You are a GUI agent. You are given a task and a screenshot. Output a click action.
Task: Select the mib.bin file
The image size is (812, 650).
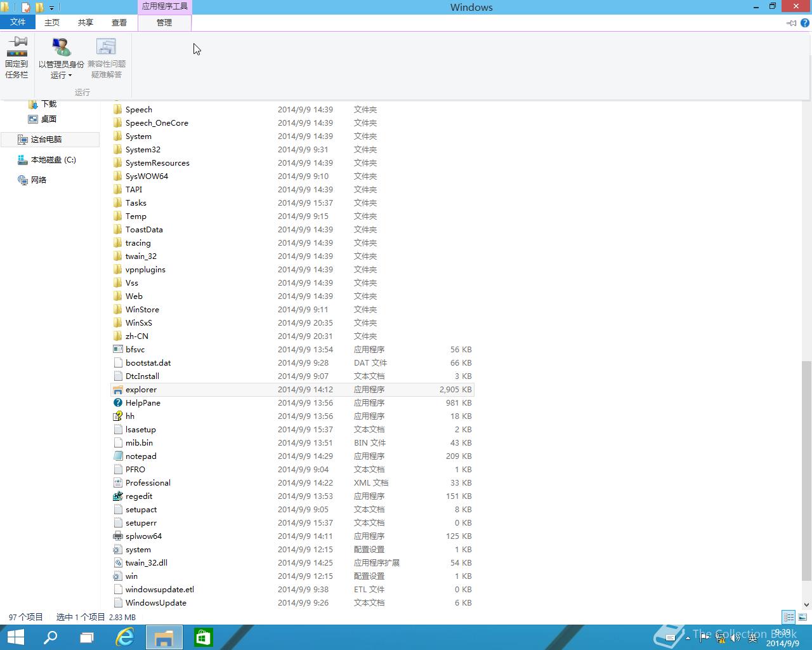point(292,443)
